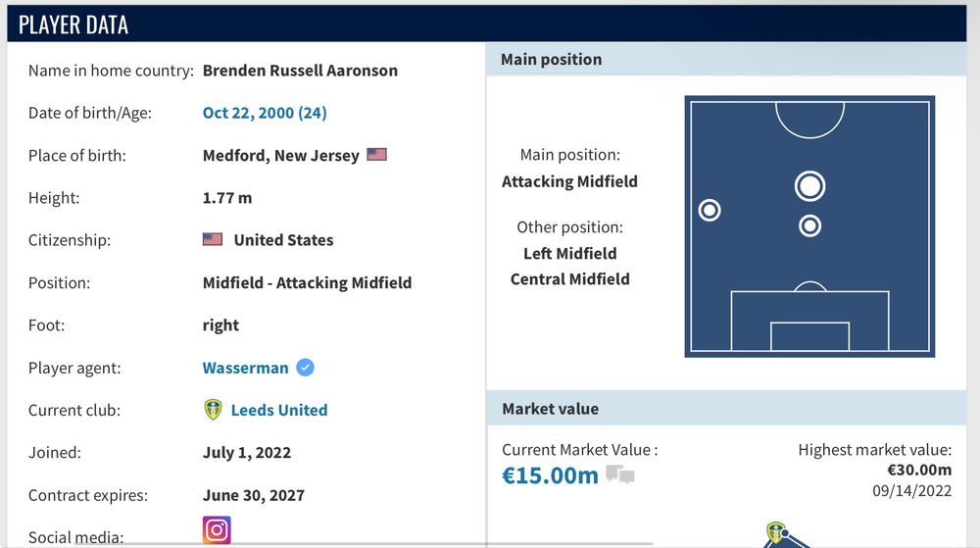Go to the Leeds United club page link

pyautogui.click(x=279, y=410)
